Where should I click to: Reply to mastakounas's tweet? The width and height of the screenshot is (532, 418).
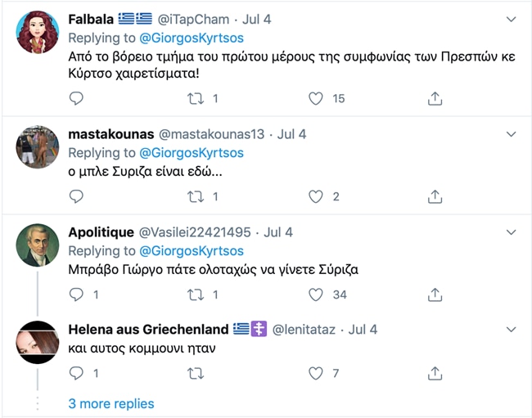pos(76,196)
